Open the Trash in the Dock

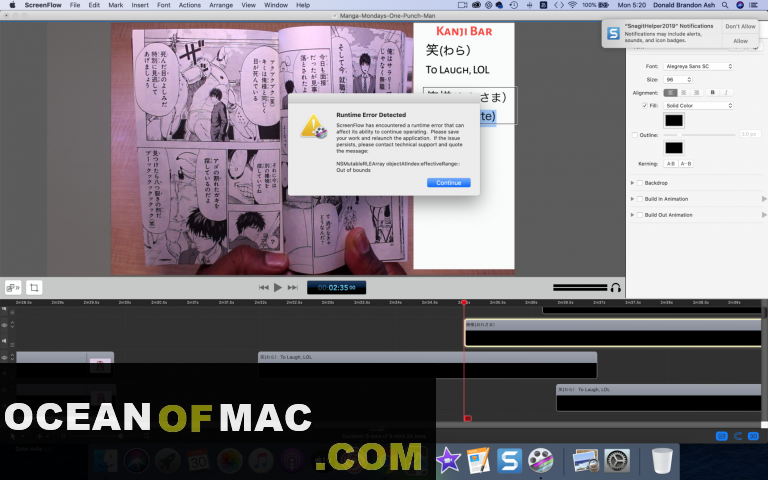tap(662, 460)
